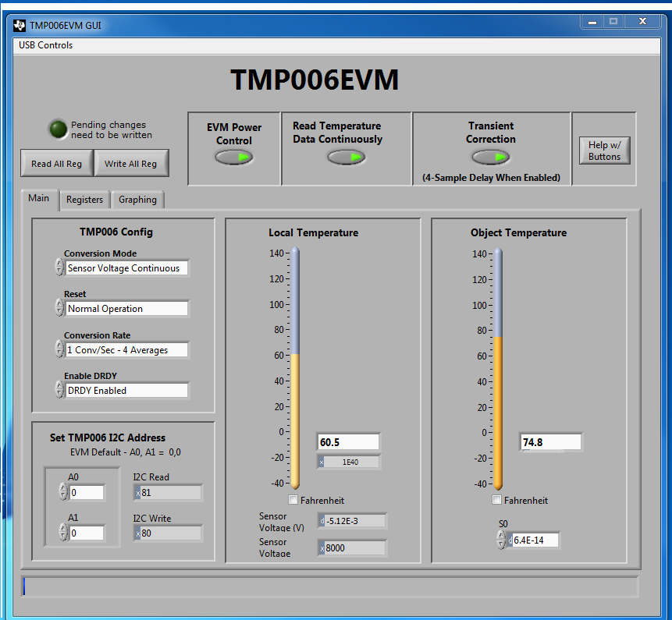Click the S0 value spinner arrows
The height and width of the screenshot is (620, 672).
pyautogui.click(x=501, y=540)
